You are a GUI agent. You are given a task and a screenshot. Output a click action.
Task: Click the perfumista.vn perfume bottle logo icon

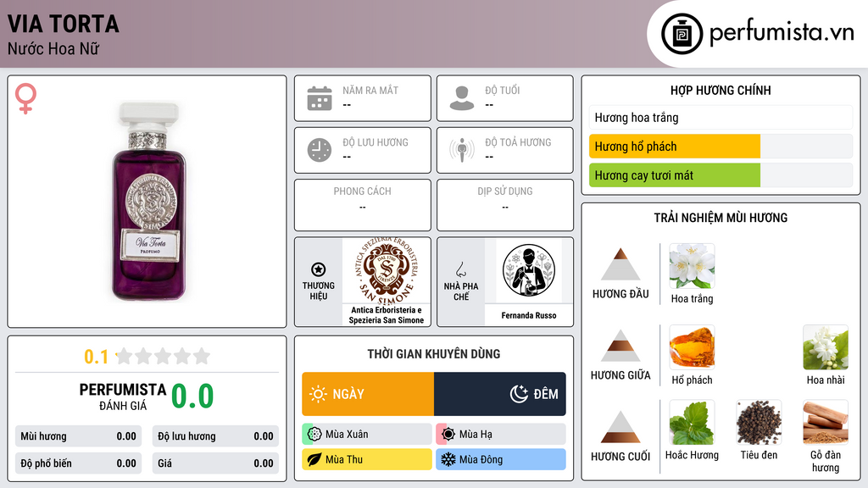click(x=682, y=34)
